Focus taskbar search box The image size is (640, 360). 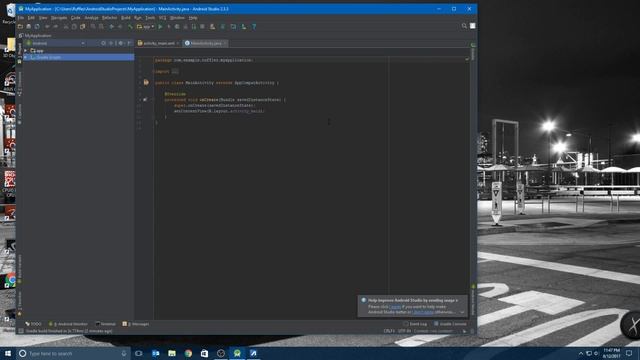73,353
